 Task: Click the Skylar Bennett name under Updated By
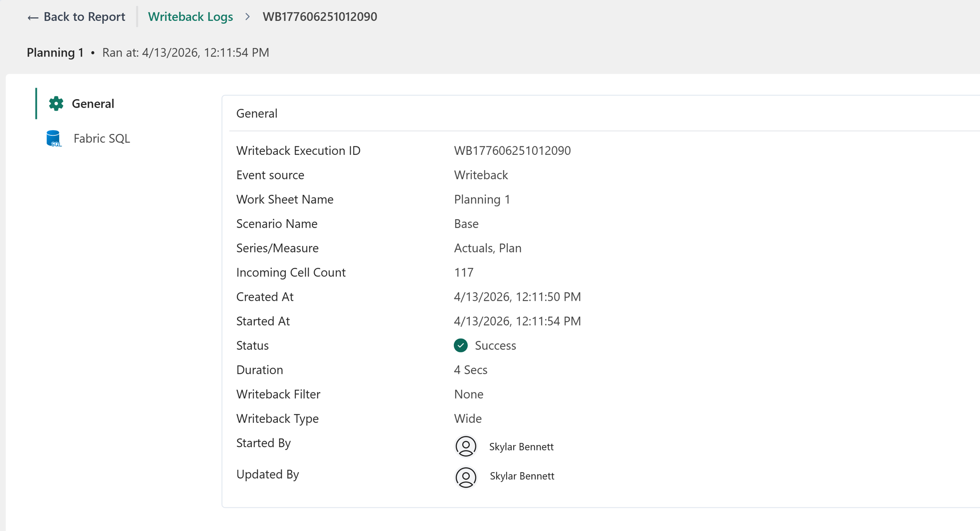click(x=522, y=476)
